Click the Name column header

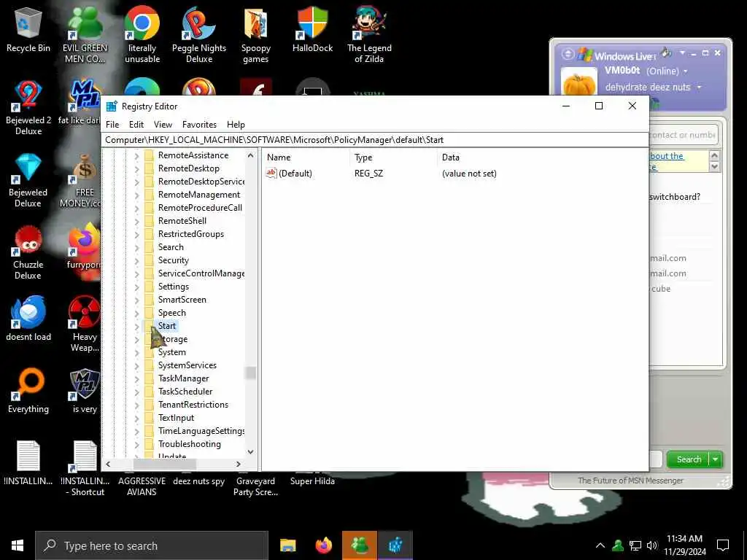click(x=306, y=157)
